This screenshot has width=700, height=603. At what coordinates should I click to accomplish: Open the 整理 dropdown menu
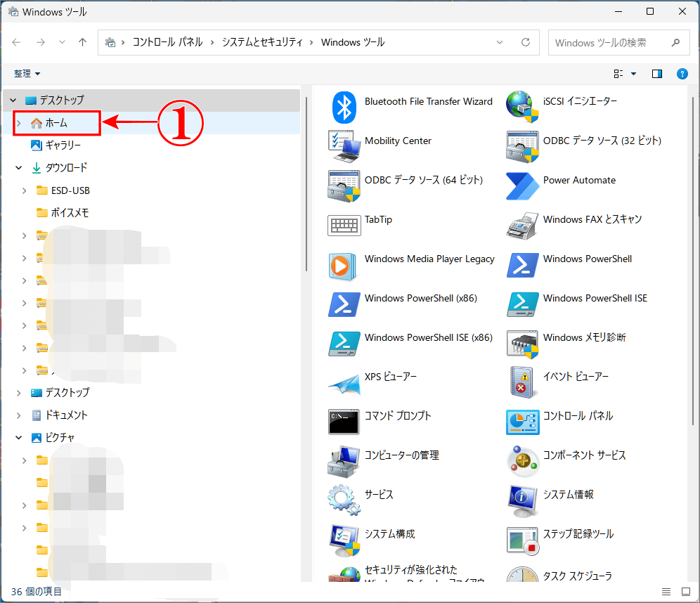(x=27, y=74)
